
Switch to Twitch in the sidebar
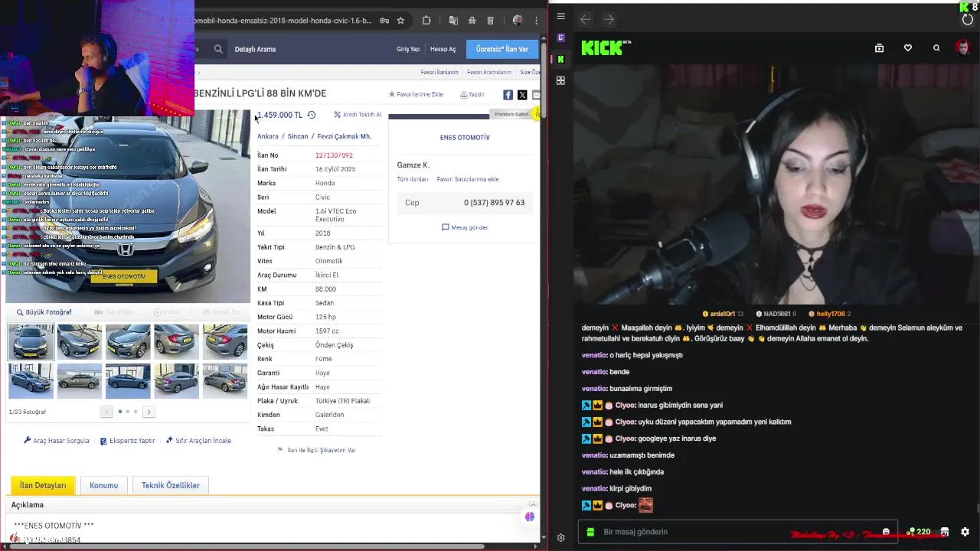click(561, 37)
